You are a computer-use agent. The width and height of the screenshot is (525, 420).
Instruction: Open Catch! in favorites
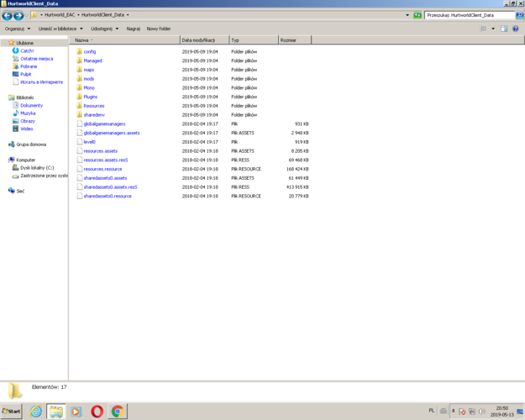point(27,51)
